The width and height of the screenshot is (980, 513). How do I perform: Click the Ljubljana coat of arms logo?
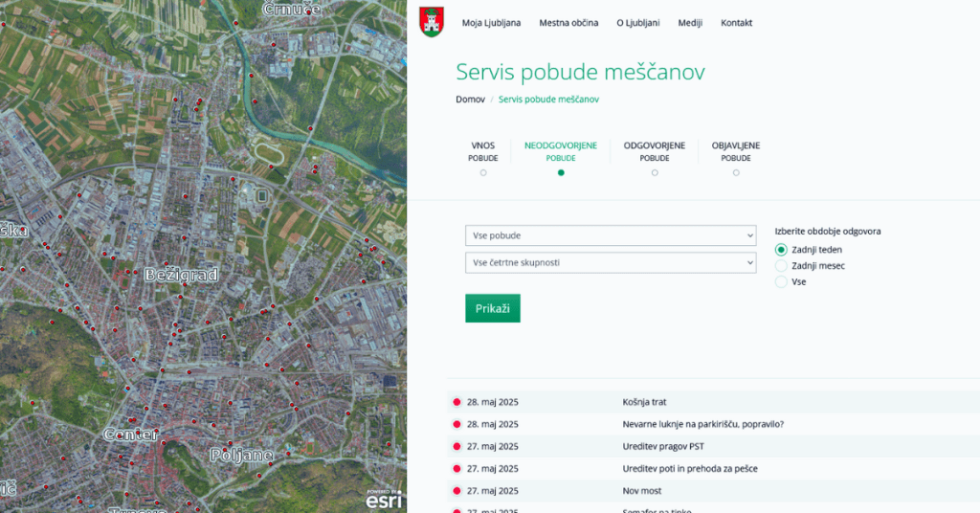(432, 22)
